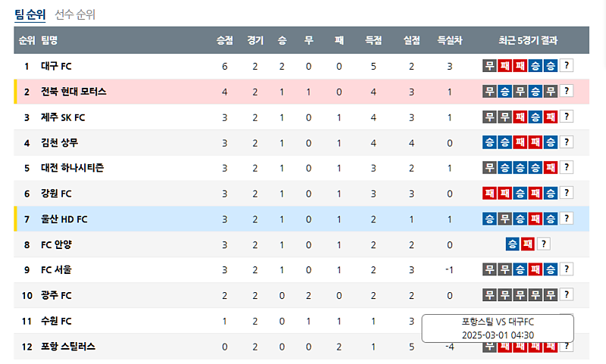Click the ? icon in 전북 현대 모터스 row

click(566, 92)
